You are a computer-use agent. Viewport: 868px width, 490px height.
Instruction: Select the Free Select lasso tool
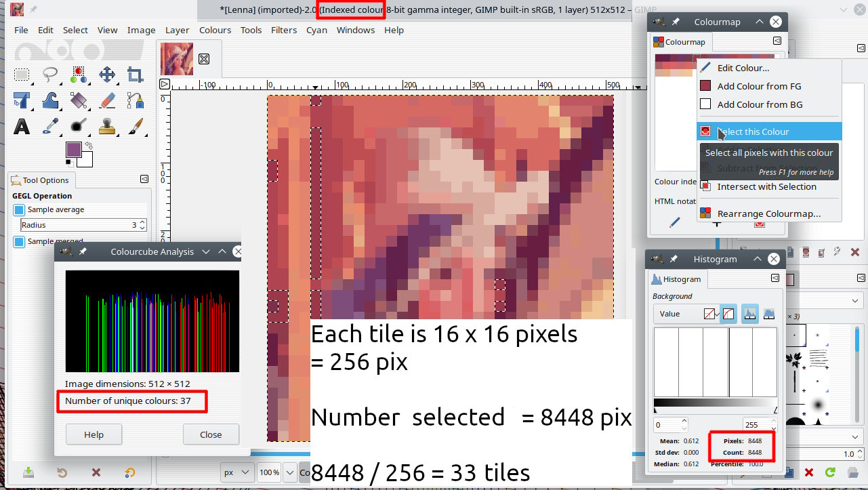pyautogui.click(x=51, y=75)
